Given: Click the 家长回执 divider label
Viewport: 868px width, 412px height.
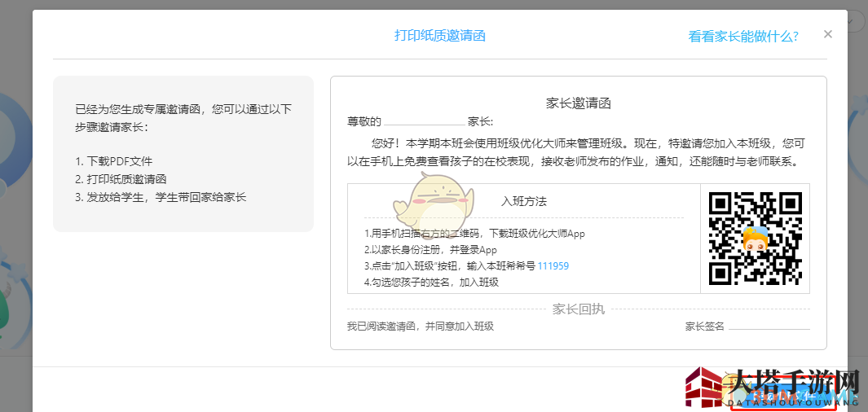Looking at the screenshot, I should [x=579, y=309].
